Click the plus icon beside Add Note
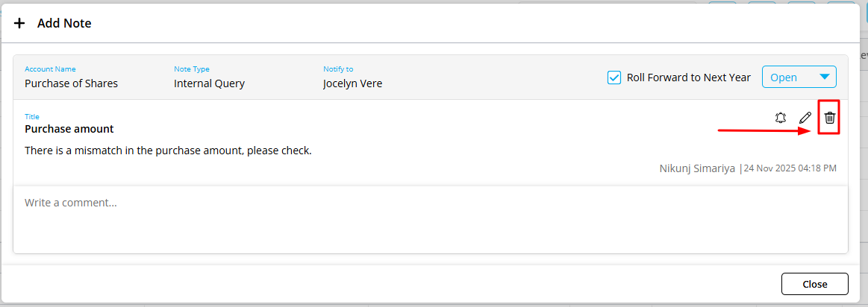 point(19,23)
